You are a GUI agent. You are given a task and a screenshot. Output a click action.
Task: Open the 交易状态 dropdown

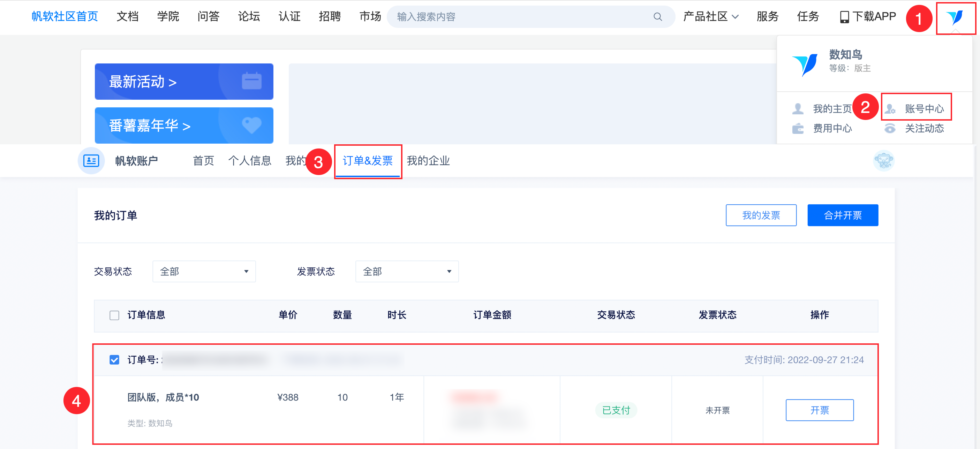204,272
